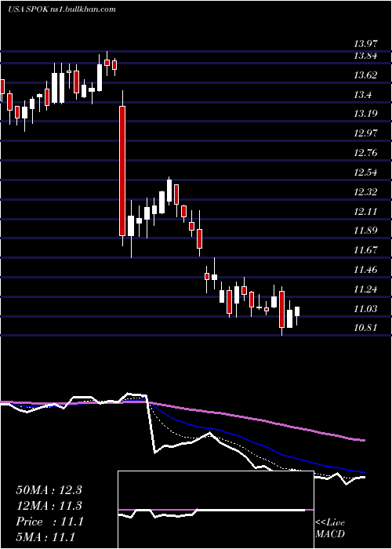Select the 11.67 price level label
This screenshot has height=549, width=392.
click(x=365, y=250)
